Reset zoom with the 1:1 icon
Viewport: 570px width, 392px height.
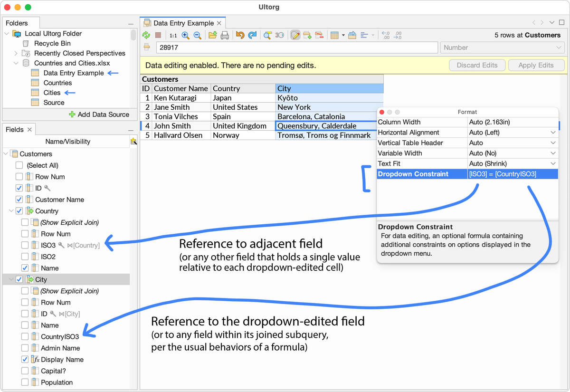(173, 35)
